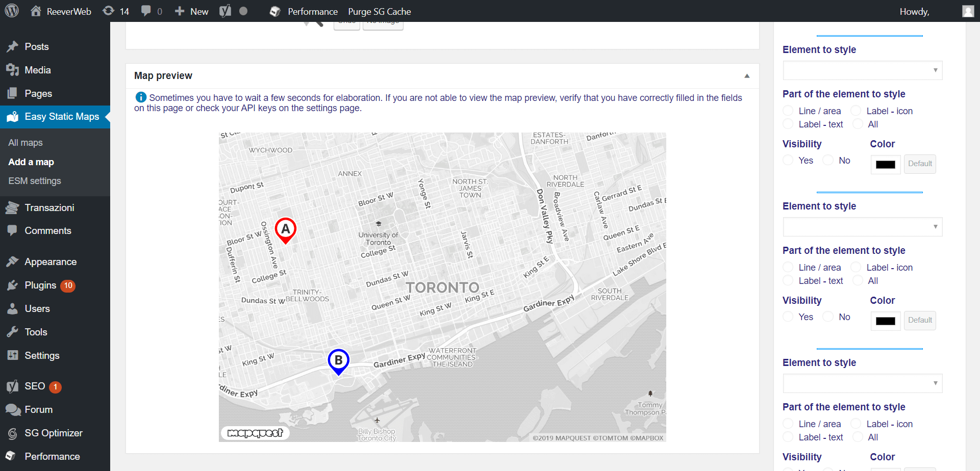Click the Easy Static Maps icon
Screen dimensions: 980x471
click(x=13, y=117)
